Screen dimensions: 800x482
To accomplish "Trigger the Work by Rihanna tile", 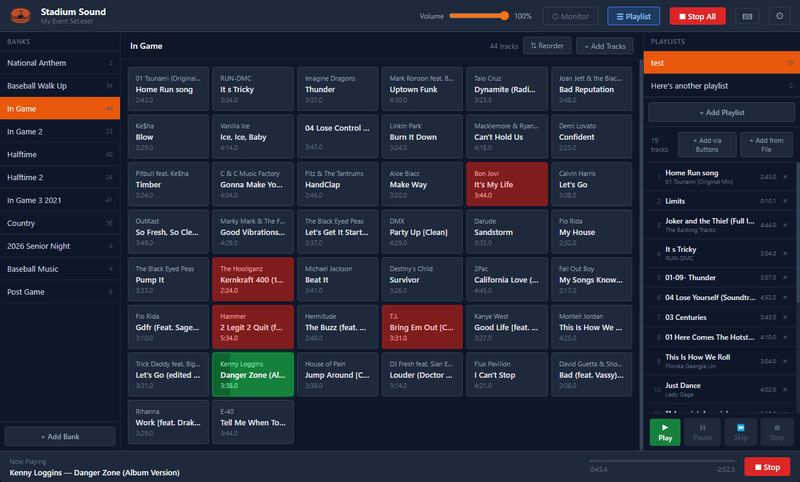I will tap(168, 422).
